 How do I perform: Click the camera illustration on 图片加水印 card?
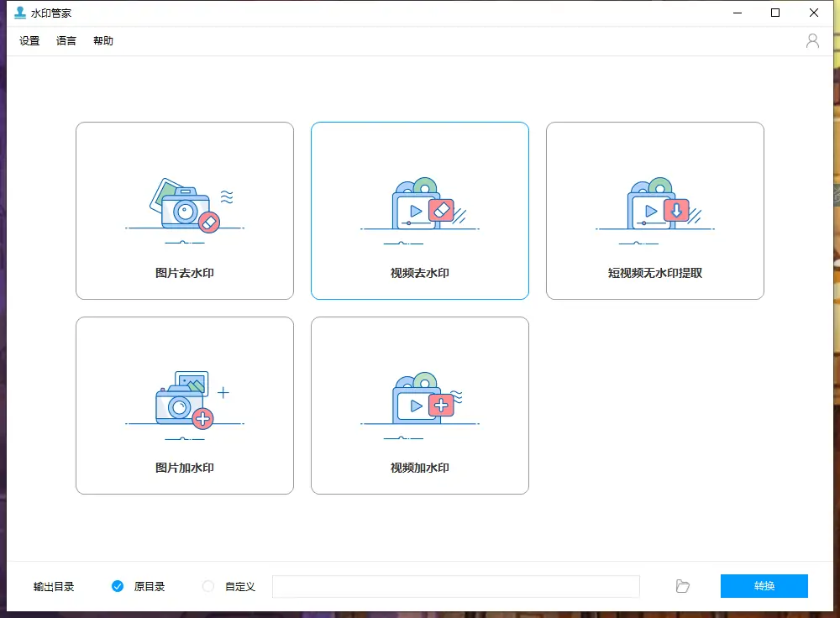click(x=179, y=406)
